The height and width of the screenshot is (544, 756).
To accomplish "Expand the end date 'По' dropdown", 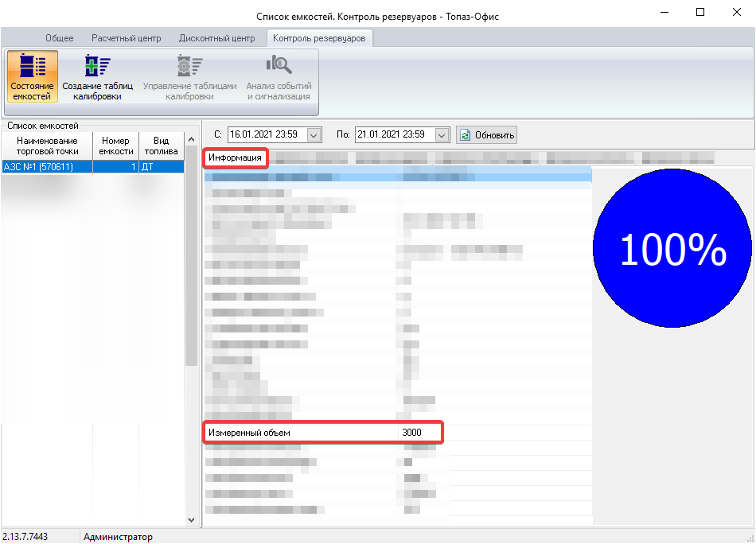I will click(x=442, y=134).
